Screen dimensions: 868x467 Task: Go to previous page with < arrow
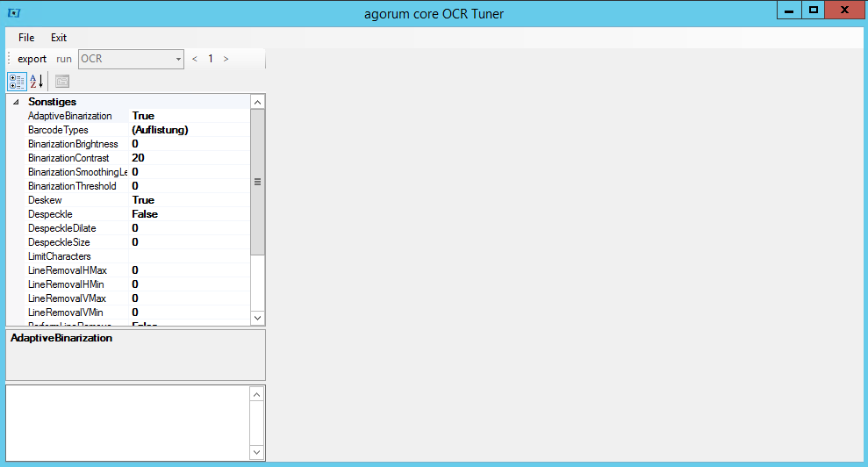coord(194,59)
